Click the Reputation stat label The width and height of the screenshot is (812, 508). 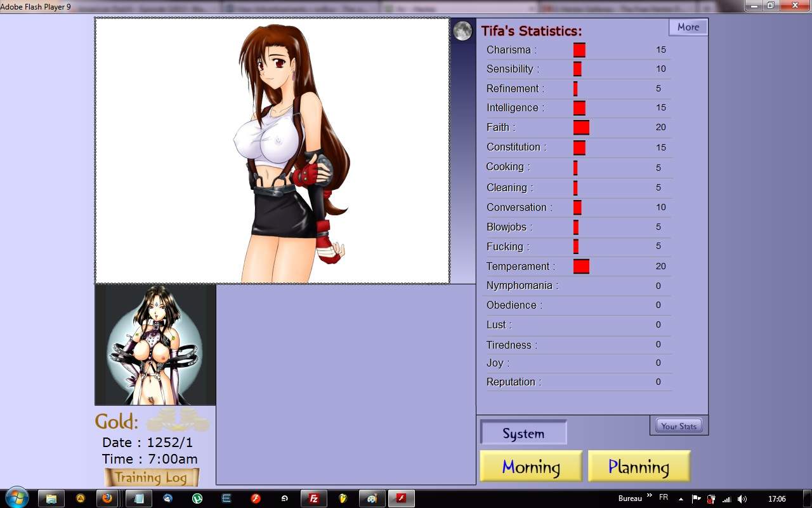coord(514,382)
